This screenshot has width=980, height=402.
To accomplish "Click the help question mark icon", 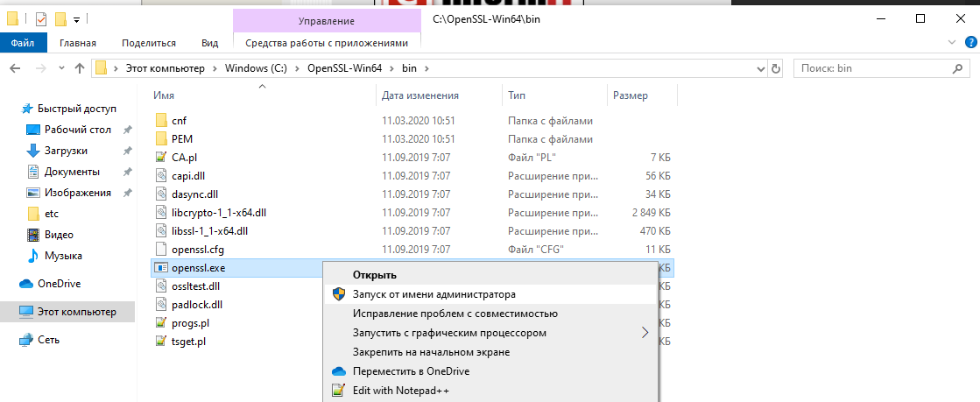I will coord(969,42).
